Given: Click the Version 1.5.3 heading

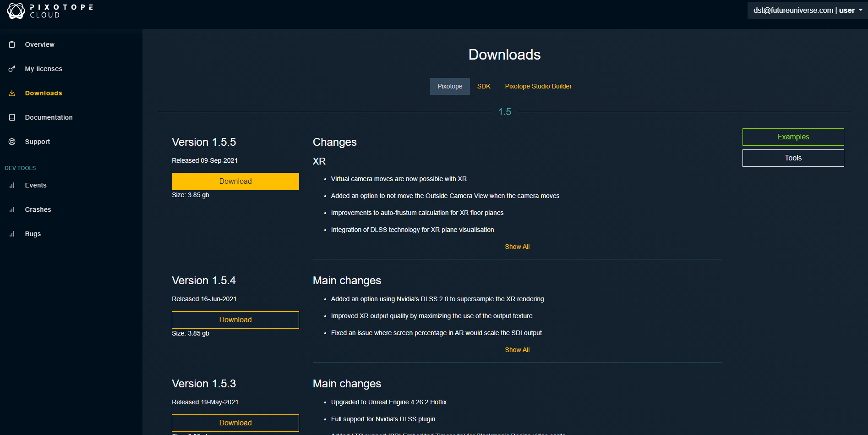Looking at the screenshot, I should pyautogui.click(x=204, y=384).
